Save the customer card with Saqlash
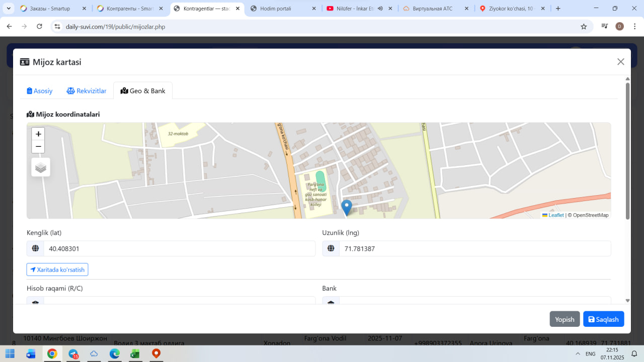 tap(604, 319)
